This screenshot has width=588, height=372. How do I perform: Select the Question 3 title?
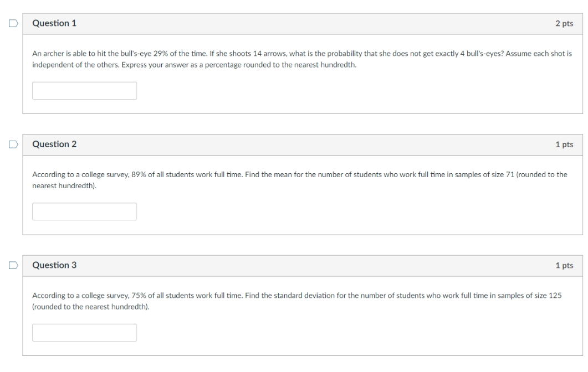54,265
